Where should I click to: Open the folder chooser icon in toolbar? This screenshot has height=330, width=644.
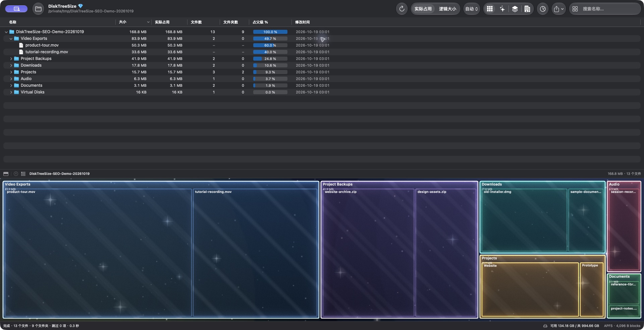click(x=38, y=9)
